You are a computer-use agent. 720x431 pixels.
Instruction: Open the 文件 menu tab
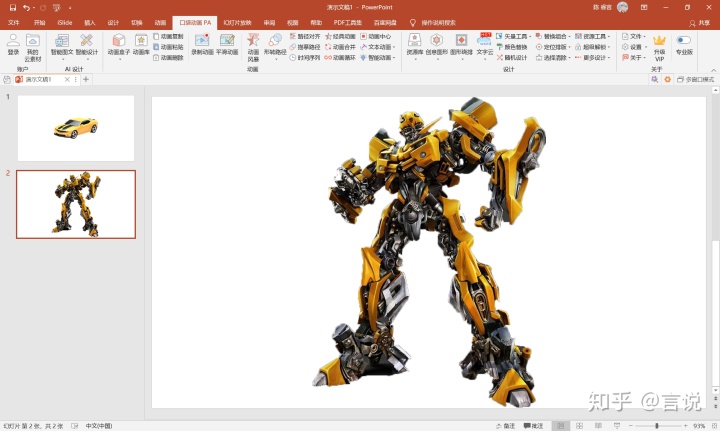14,22
